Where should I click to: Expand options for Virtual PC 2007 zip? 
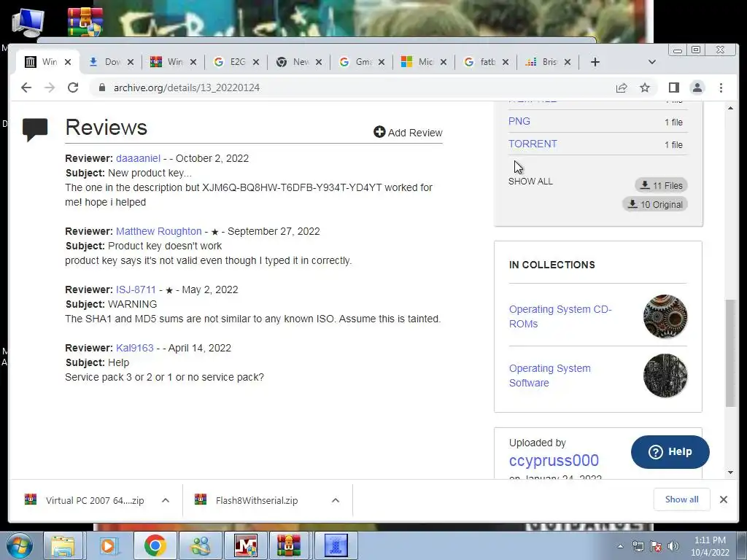click(166, 500)
